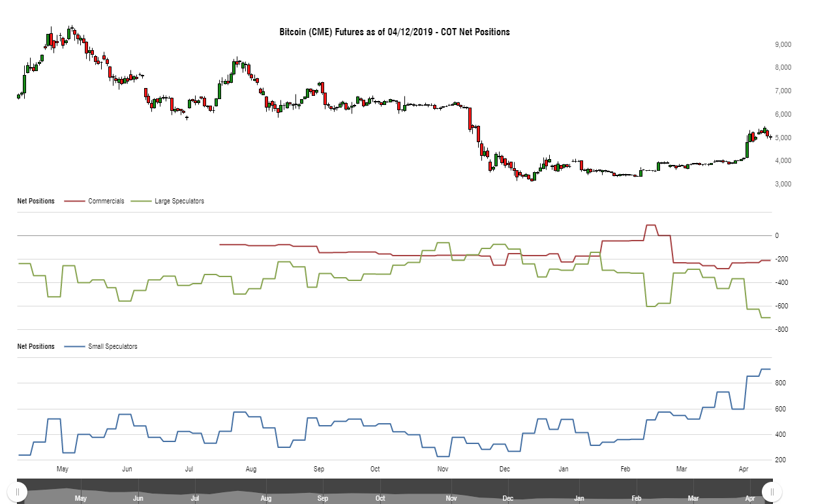
Task: Click the 200 axis label in the Small Speculators panel
Action: pos(779,460)
